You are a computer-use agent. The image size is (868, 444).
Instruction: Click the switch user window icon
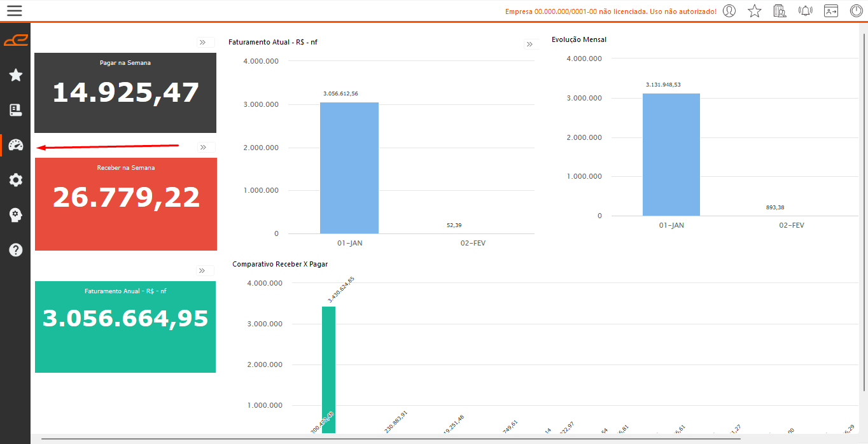pyautogui.click(x=831, y=11)
